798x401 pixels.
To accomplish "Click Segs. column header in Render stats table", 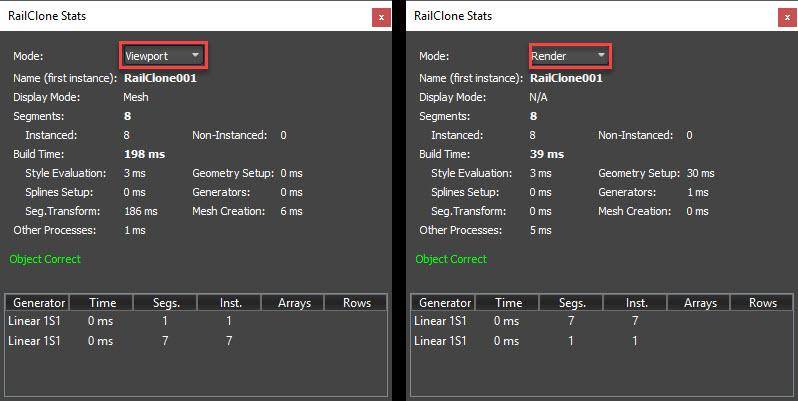I will pyautogui.click(x=572, y=303).
